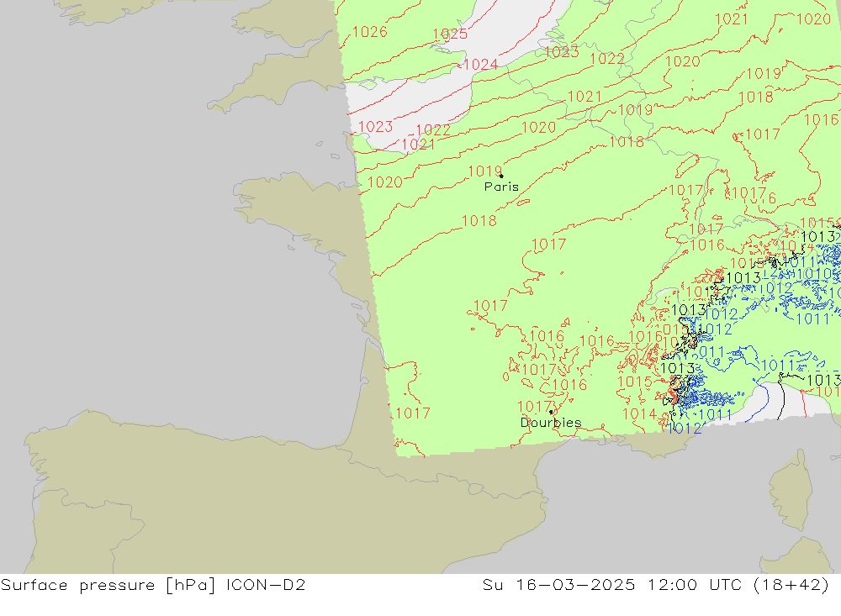Click the Paris city label
This screenshot has height=616, width=841.
501,187
